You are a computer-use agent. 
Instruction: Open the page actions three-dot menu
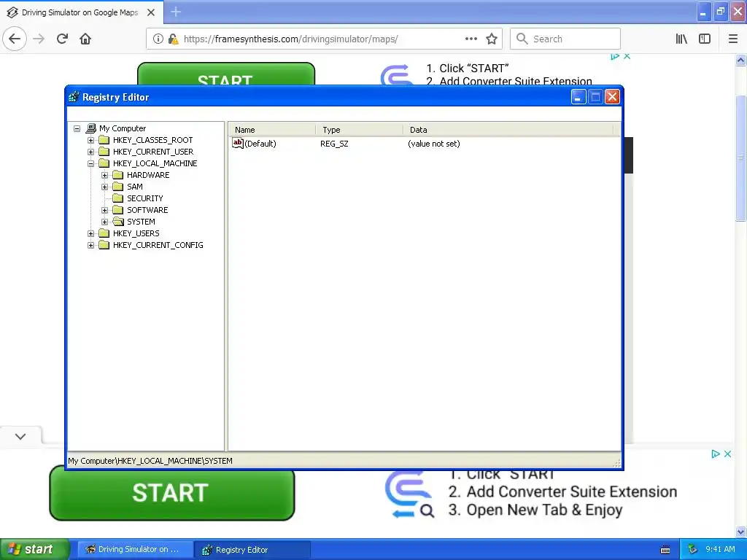click(471, 39)
